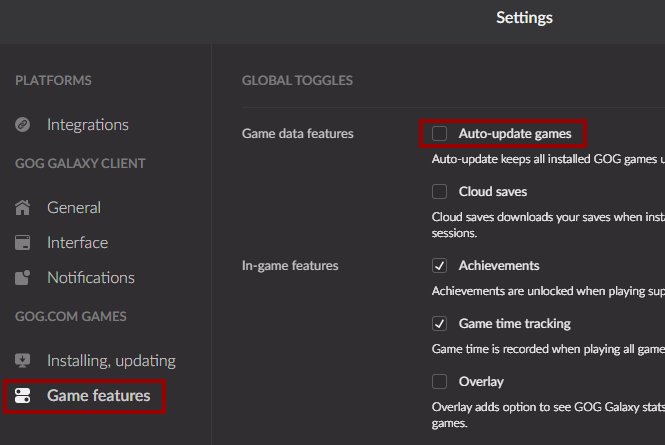Click the Installing, updating download icon
Image resolution: width=665 pixels, height=445 pixels.
click(x=23, y=361)
